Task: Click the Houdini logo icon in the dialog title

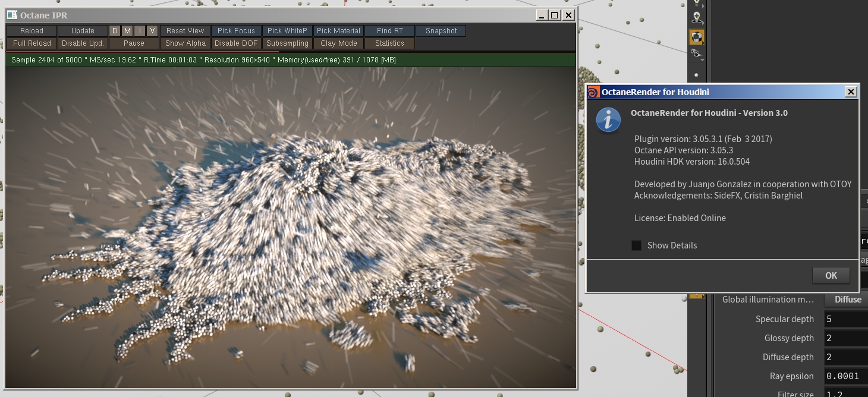Action: pyautogui.click(x=593, y=92)
